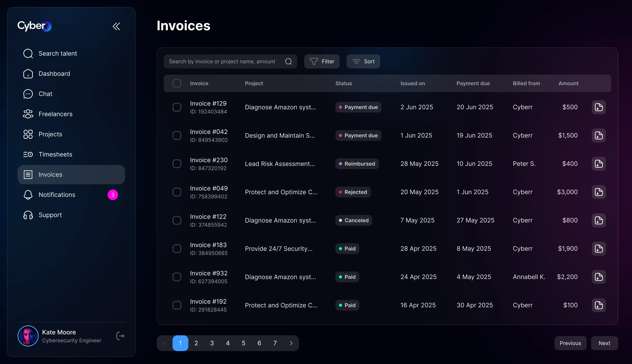Download Invoice #049 with the file icon
Image resolution: width=632 pixels, height=364 pixels.
pyautogui.click(x=598, y=192)
